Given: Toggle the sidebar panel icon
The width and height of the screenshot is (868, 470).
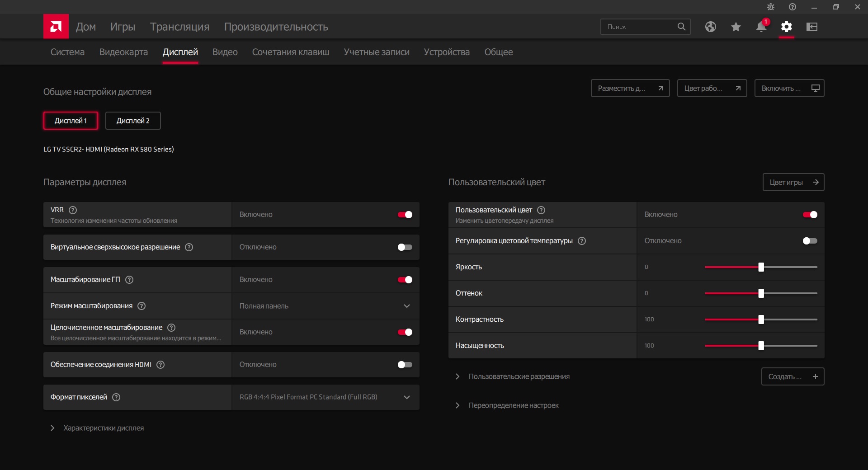Looking at the screenshot, I should [811, 27].
